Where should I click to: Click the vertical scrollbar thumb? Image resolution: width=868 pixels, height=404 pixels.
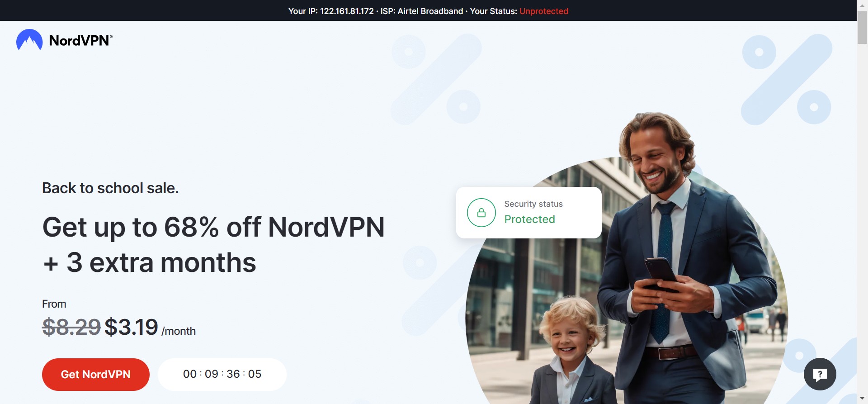862,28
